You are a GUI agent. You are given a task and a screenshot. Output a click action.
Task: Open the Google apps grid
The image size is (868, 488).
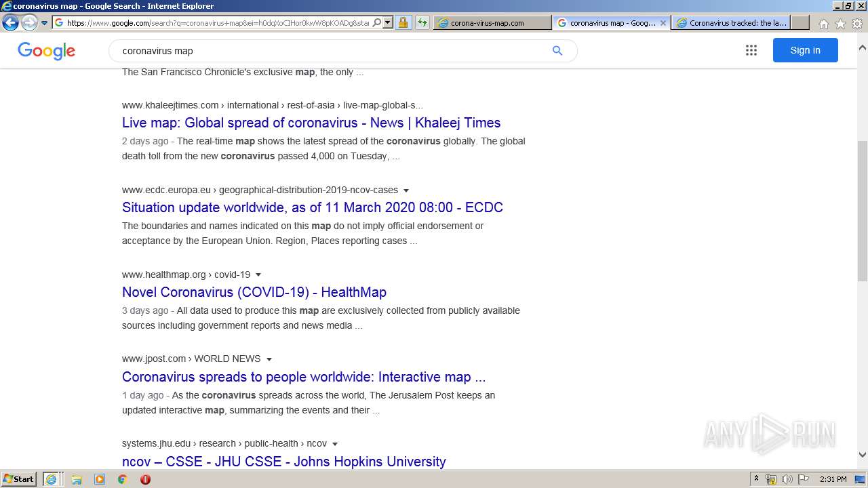click(751, 50)
